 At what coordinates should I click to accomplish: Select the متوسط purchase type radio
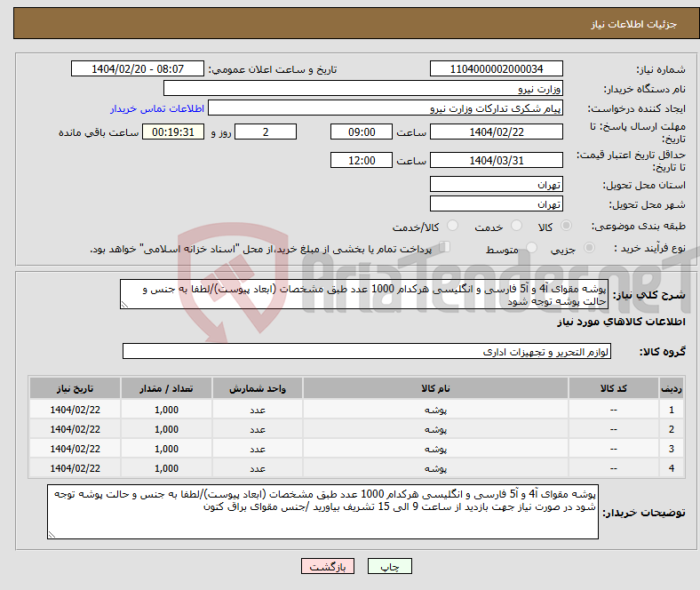pyautogui.click(x=531, y=247)
